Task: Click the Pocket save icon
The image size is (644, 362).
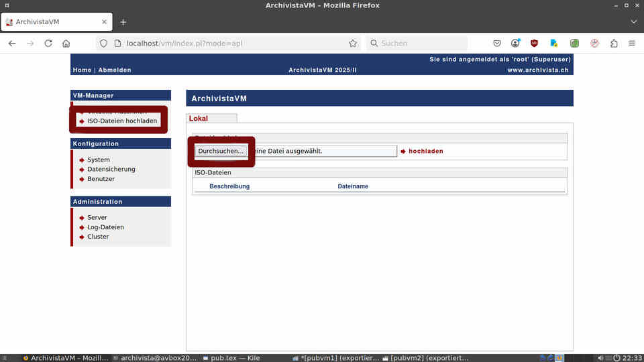Action: 497,43
